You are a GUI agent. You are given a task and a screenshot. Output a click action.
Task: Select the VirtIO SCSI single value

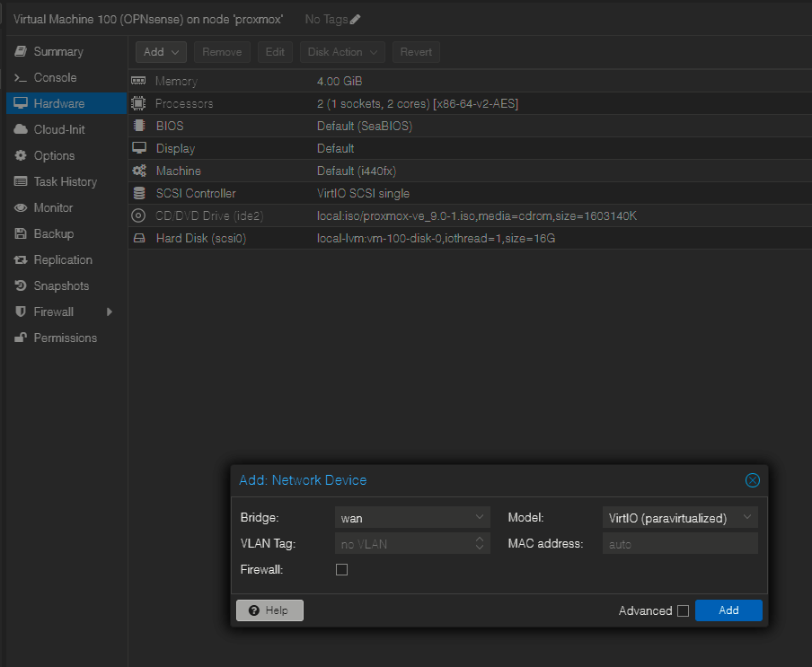tap(363, 193)
